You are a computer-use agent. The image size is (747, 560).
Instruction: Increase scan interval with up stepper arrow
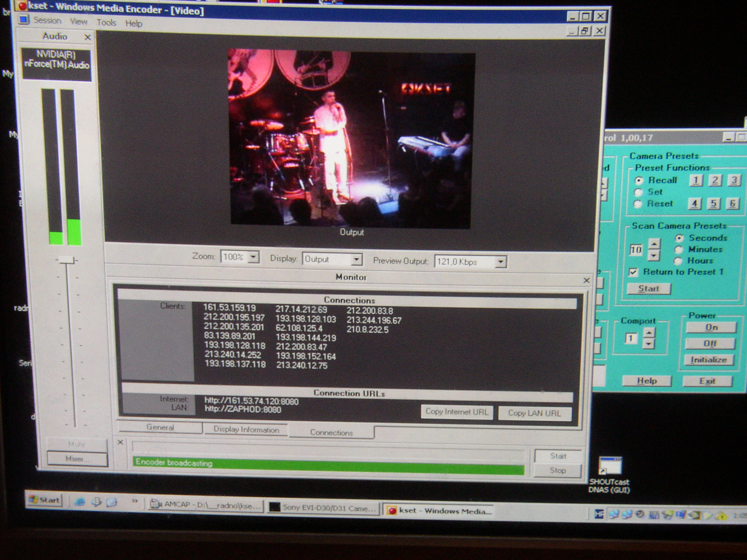click(654, 244)
